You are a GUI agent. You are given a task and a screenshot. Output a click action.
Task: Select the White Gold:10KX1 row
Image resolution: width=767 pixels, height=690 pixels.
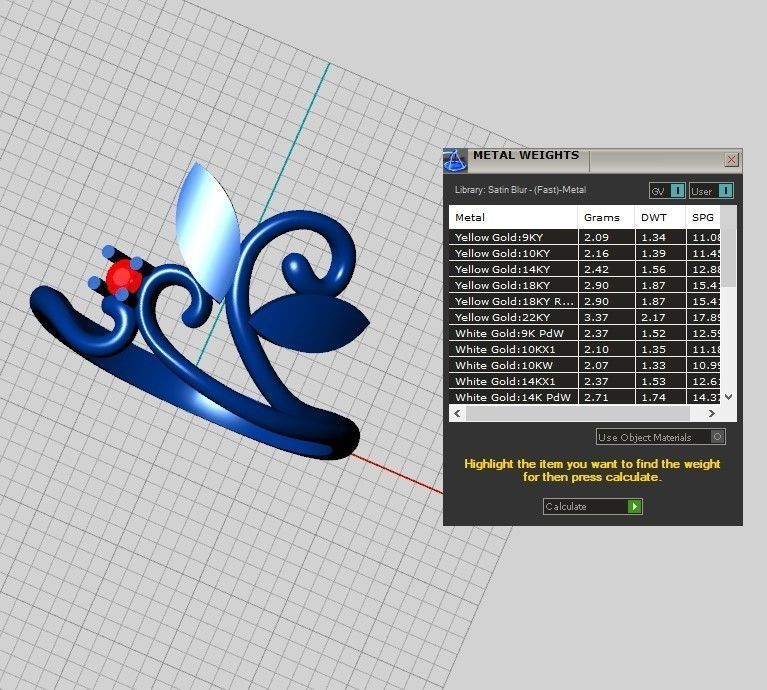(x=585, y=349)
